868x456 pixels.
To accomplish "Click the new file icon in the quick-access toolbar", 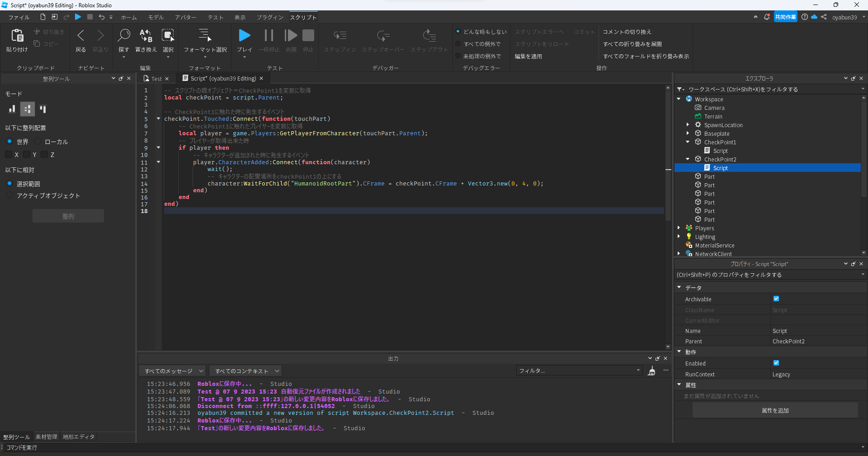I will (x=43, y=17).
